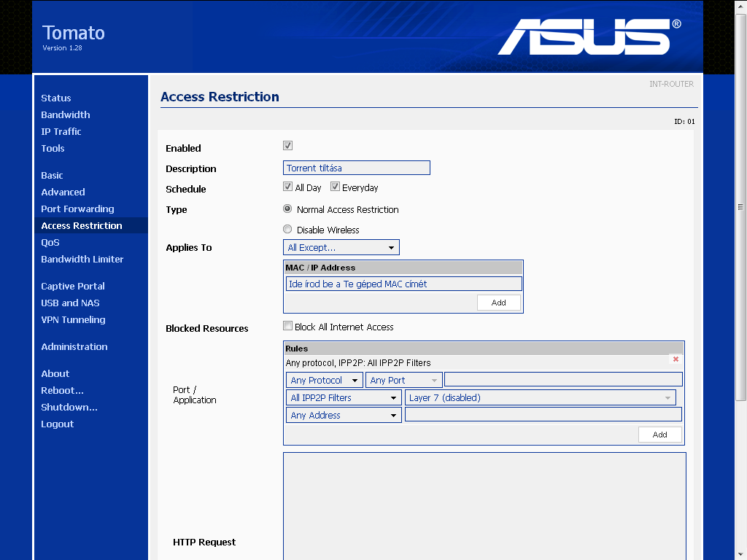The height and width of the screenshot is (560, 747).
Task: Select Disable Wireless radio button
Action: coord(287,229)
